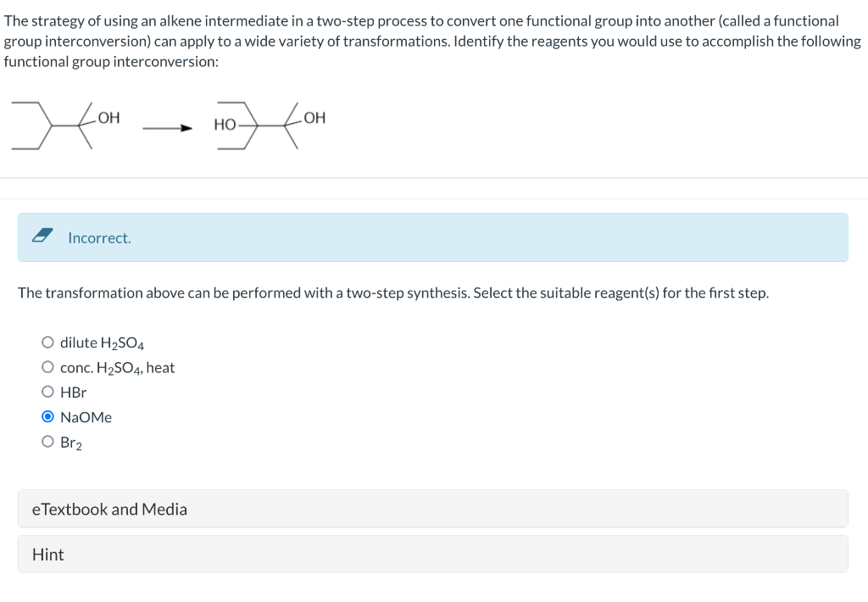868x602 pixels.
Task: Click the question prompt about selecting suitable reagents
Action: [394, 293]
